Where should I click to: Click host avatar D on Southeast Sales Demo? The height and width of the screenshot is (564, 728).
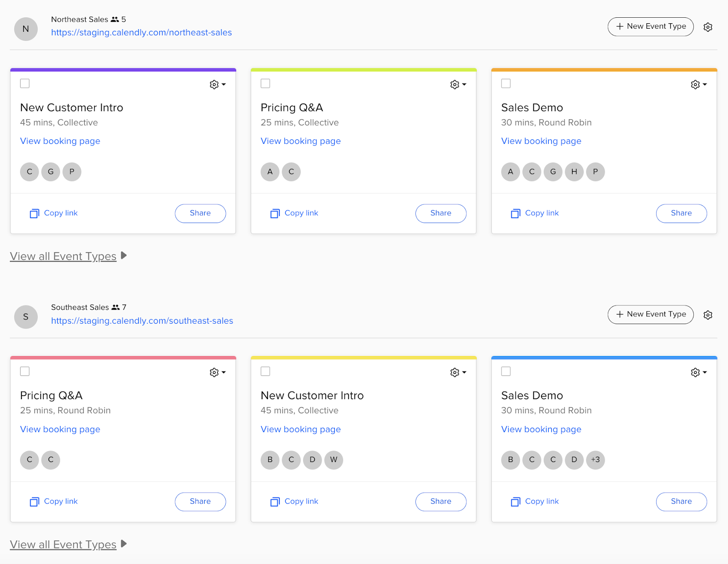tap(574, 460)
